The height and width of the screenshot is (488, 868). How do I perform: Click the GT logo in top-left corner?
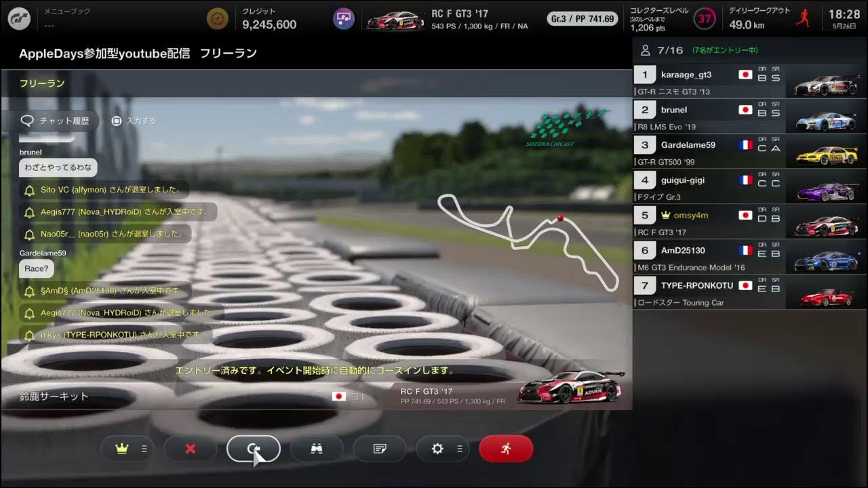pyautogui.click(x=19, y=18)
